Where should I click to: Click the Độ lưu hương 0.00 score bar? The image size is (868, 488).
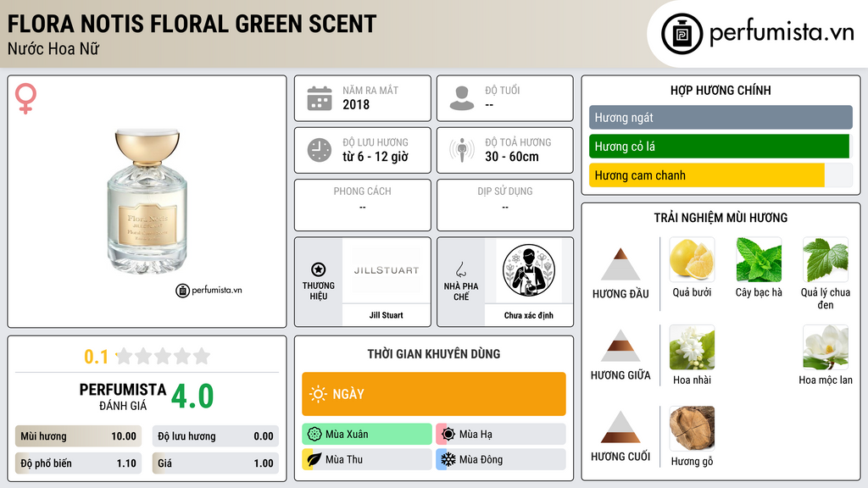[x=215, y=436]
